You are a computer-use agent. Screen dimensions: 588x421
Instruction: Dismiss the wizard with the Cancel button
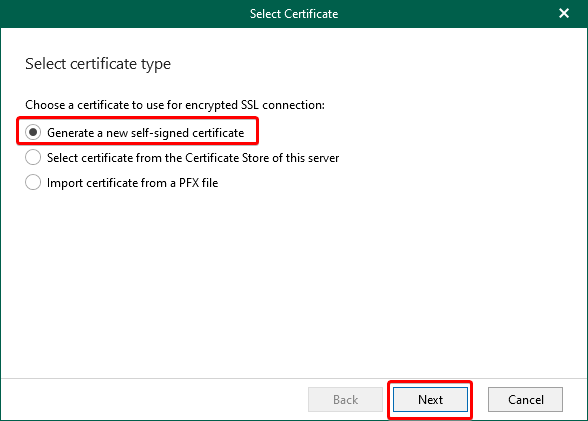(x=525, y=400)
